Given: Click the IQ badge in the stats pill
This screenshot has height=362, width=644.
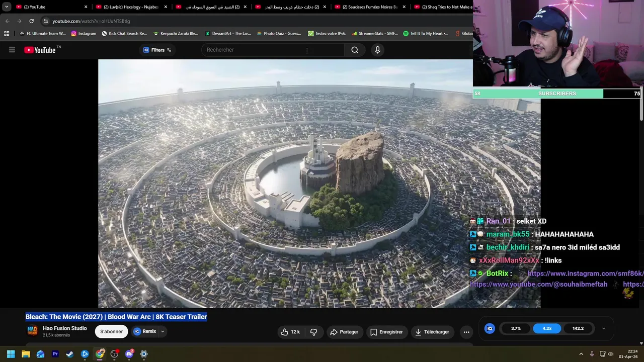Looking at the screenshot, I should point(490,328).
